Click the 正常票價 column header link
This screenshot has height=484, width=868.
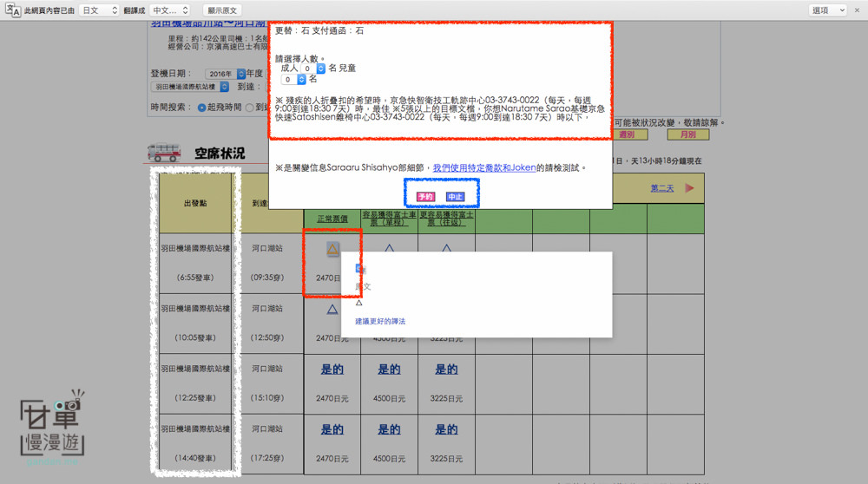coord(332,219)
